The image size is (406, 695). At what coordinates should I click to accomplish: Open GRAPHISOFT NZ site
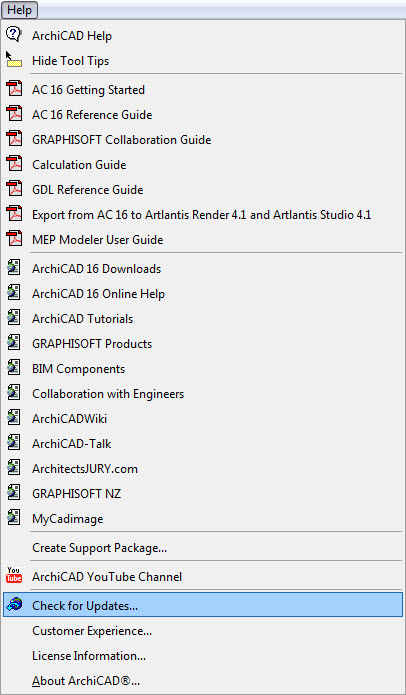(x=203, y=494)
